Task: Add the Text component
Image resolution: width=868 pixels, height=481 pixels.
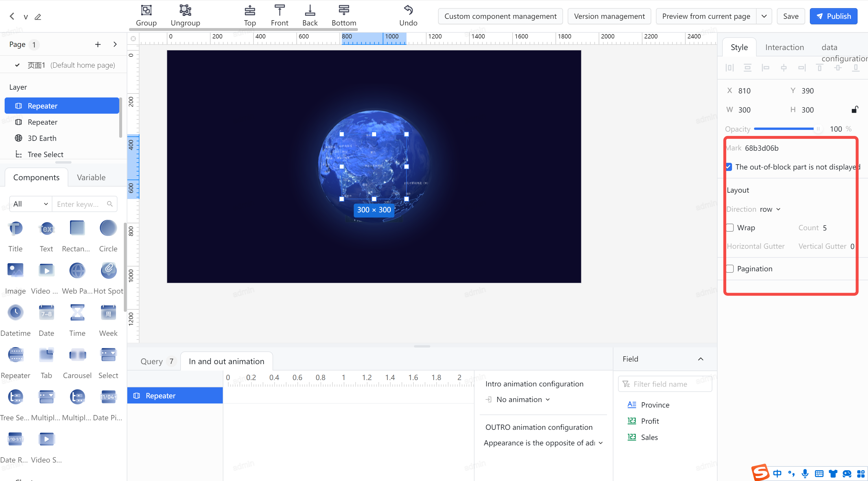Action: [x=47, y=236]
